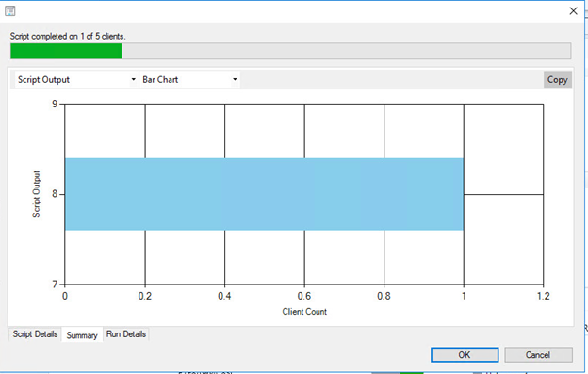Click the gray unfilled portion of progress bar
Screen dimensions: 588x374
346,51
